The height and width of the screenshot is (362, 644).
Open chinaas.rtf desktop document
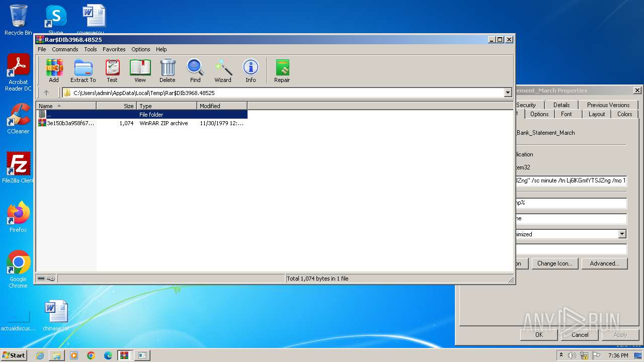tap(56, 316)
